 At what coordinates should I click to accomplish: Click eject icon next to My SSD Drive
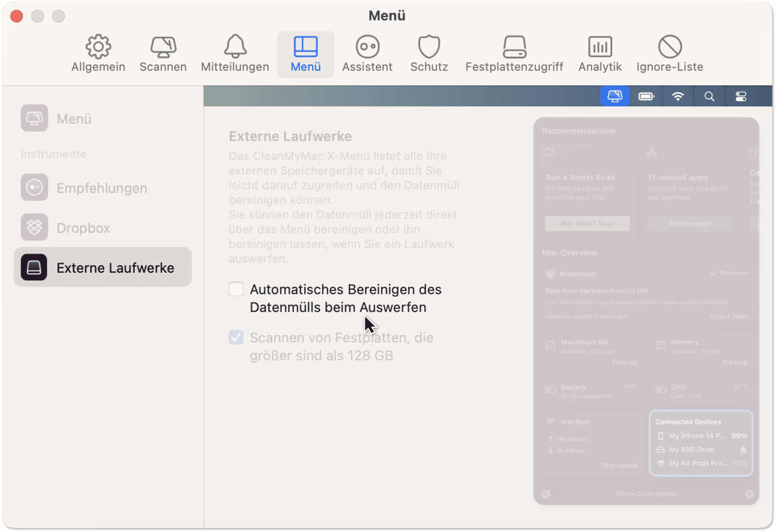(x=743, y=450)
